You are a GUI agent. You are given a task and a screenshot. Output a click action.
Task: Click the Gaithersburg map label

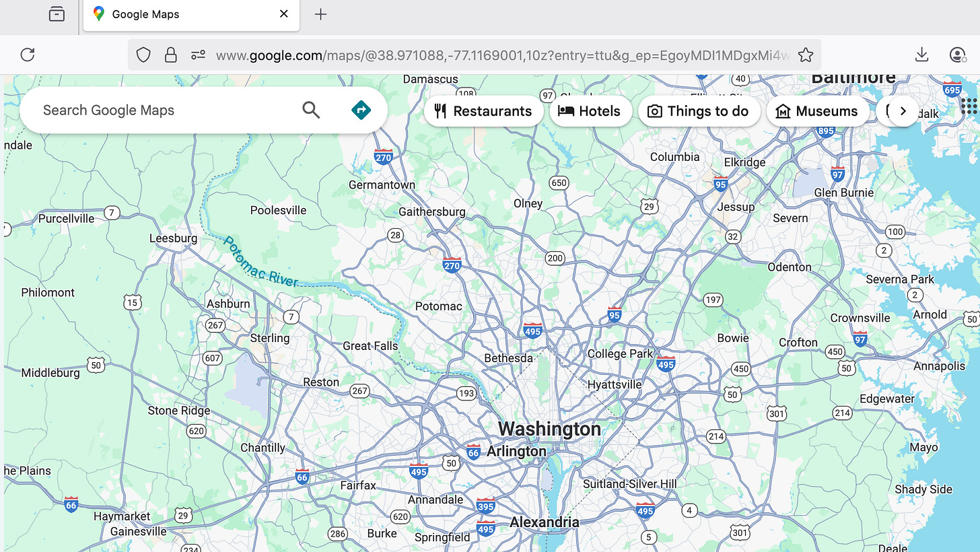point(432,211)
